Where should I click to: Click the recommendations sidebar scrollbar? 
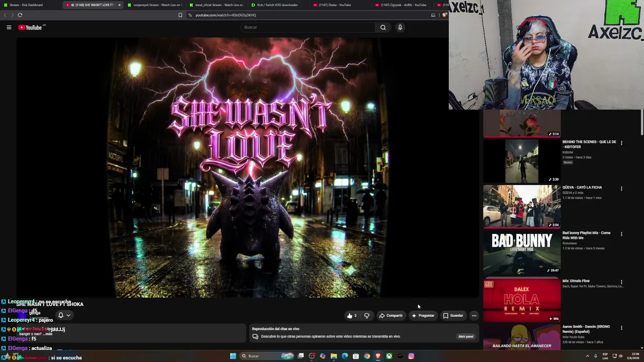(x=641, y=122)
